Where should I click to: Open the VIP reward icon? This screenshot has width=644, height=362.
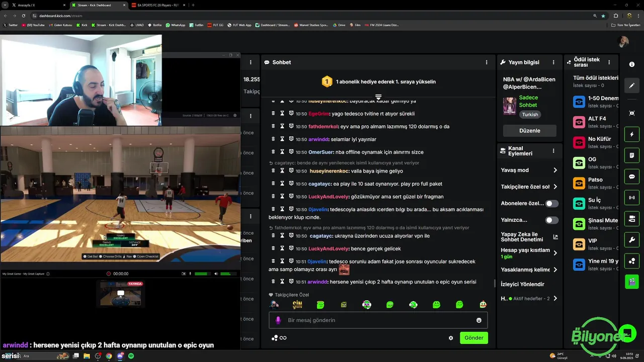[579, 244]
